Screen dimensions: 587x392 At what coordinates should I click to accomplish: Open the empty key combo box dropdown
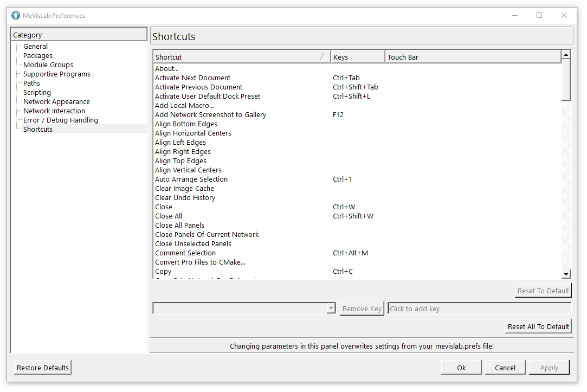coord(331,309)
